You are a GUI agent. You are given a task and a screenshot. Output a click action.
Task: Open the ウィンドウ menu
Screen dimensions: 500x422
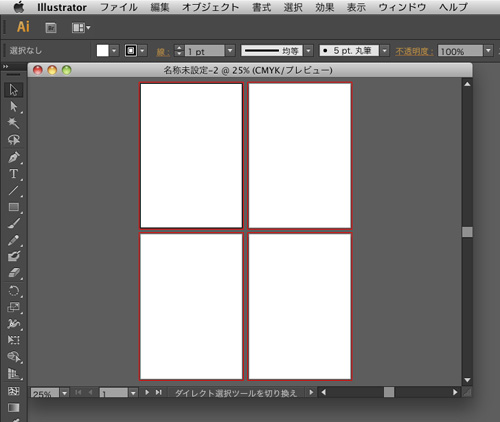point(402,7)
